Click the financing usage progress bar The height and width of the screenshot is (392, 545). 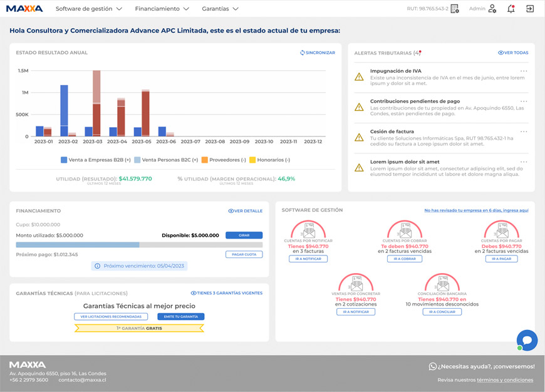coord(139,245)
